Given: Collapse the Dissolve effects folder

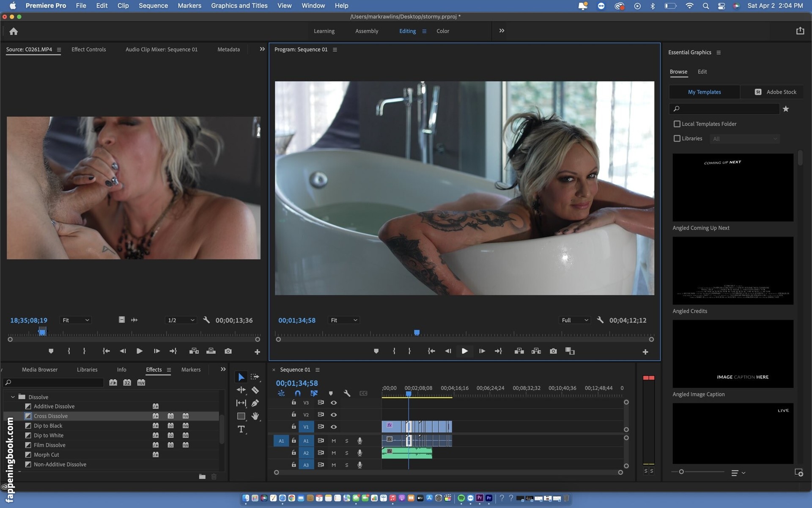Looking at the screenshot, I should (13, 397).
